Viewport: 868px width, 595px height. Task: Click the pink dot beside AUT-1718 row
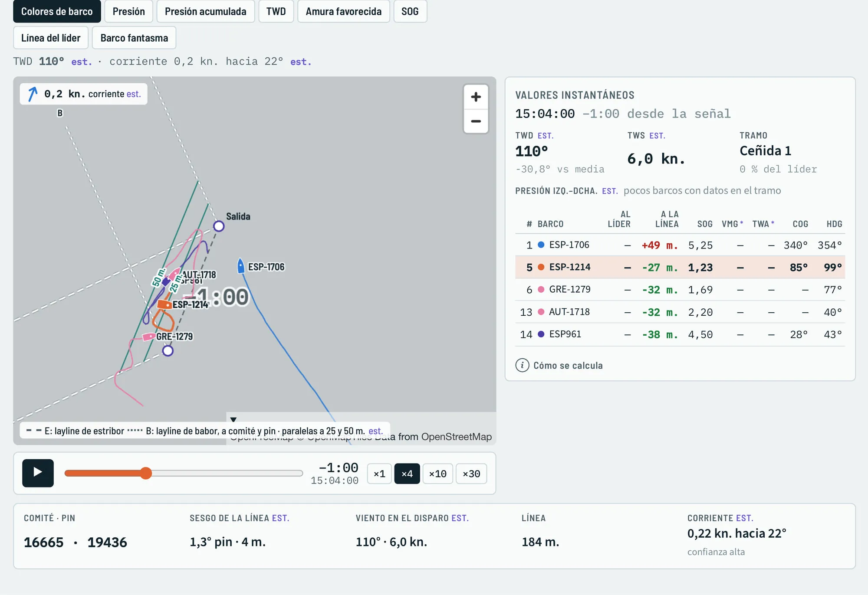coord(541,312)
